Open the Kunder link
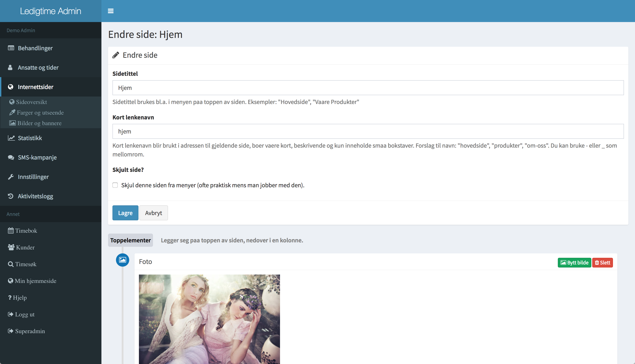Viewport: 635px width, 364px height. [25, 247]
